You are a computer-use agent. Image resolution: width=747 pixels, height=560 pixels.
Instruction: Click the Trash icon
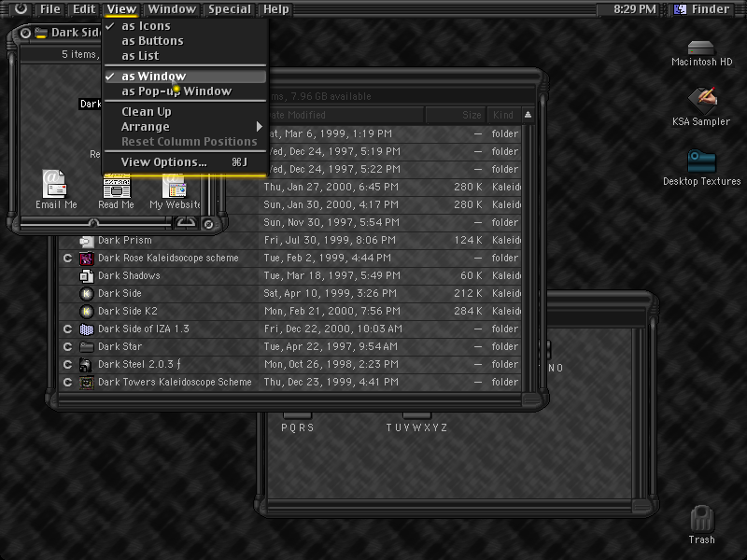point(701,519)
